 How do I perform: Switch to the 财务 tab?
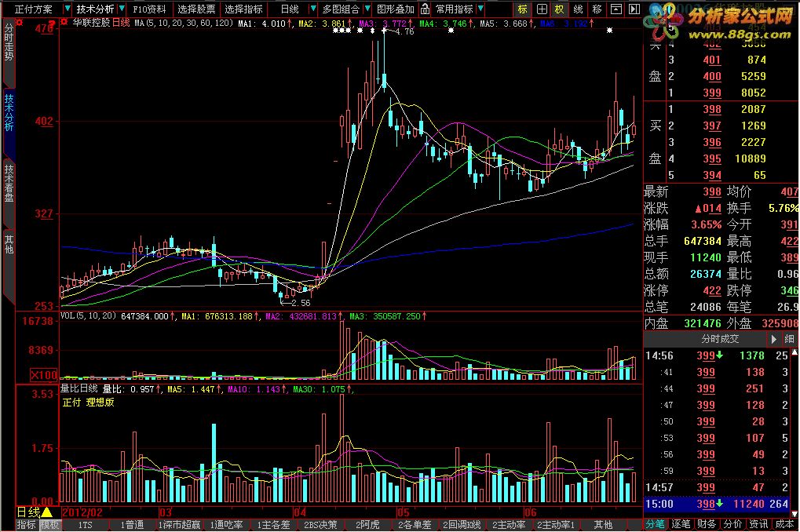tap(707, 524)
